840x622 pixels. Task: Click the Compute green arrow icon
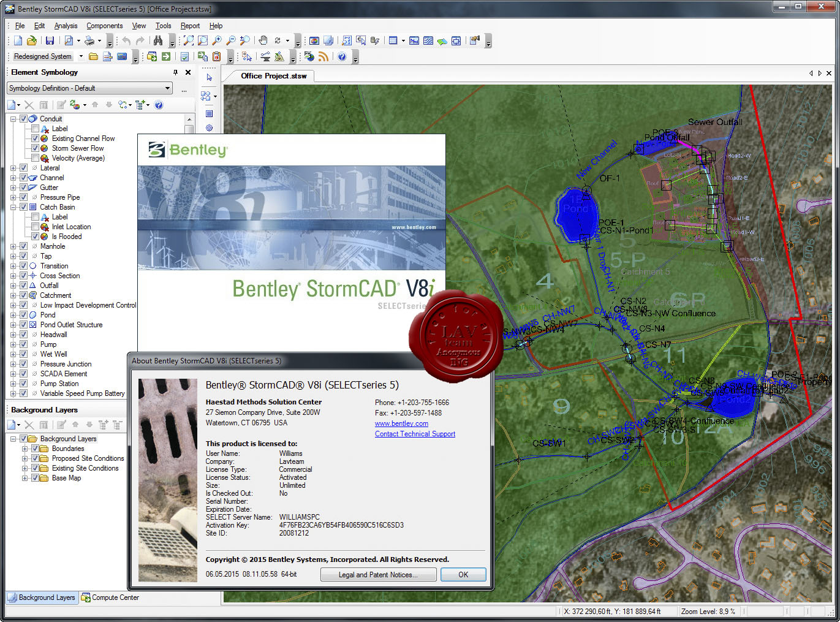(x=166, y=56)
